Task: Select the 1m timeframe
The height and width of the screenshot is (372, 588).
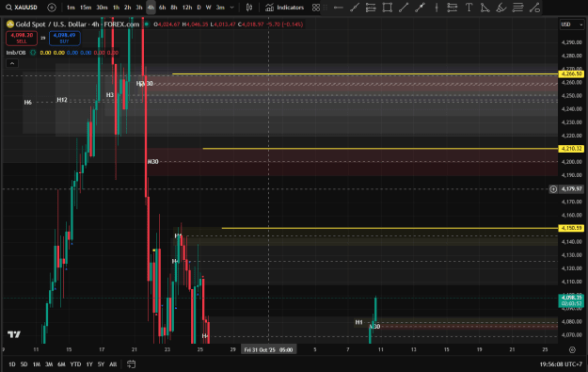Action: [71, 8]
